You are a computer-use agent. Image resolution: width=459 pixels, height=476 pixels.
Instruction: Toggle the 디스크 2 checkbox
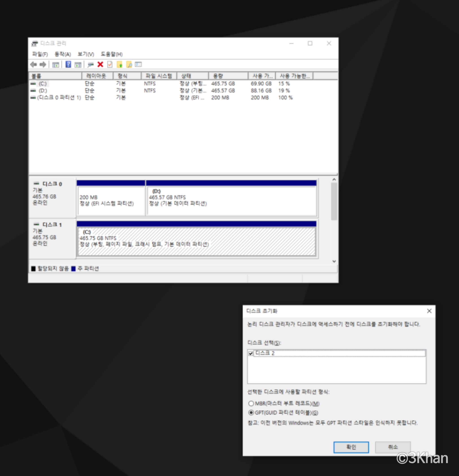(x=251, y=353)
